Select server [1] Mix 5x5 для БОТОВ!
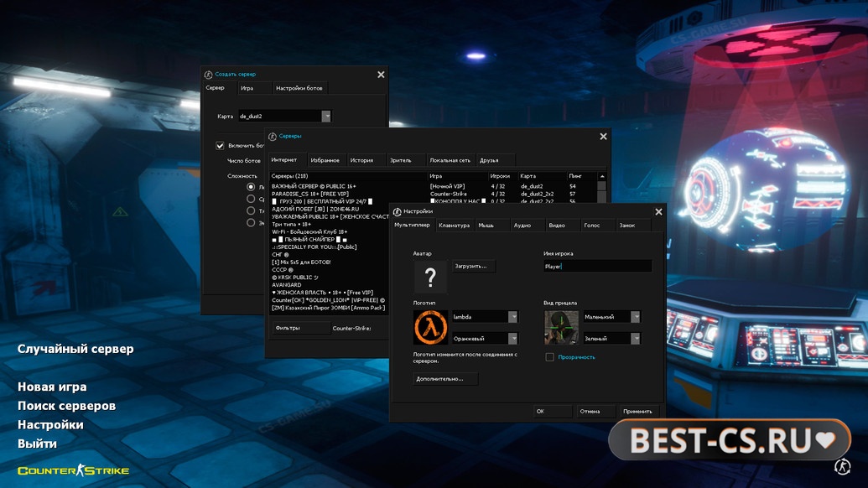The image size is (868, 488). pos(330,262)
